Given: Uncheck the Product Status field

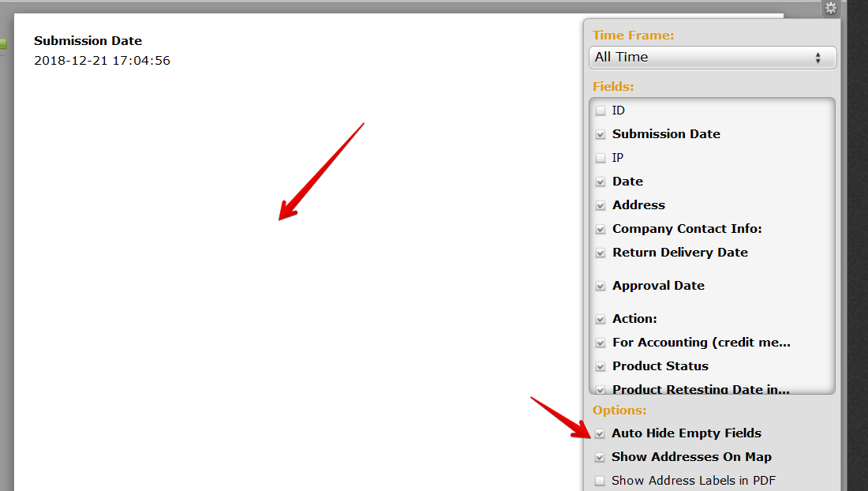Looking at the screenshot, I should pyautogui.click(x=600, y=367).
